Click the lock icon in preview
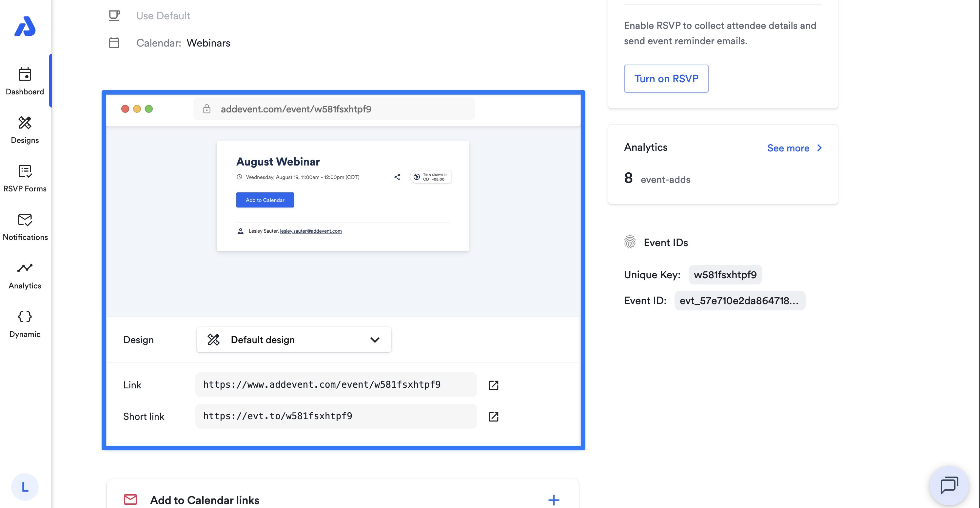Screen dimensions: 980x508 tap(206, 109)
